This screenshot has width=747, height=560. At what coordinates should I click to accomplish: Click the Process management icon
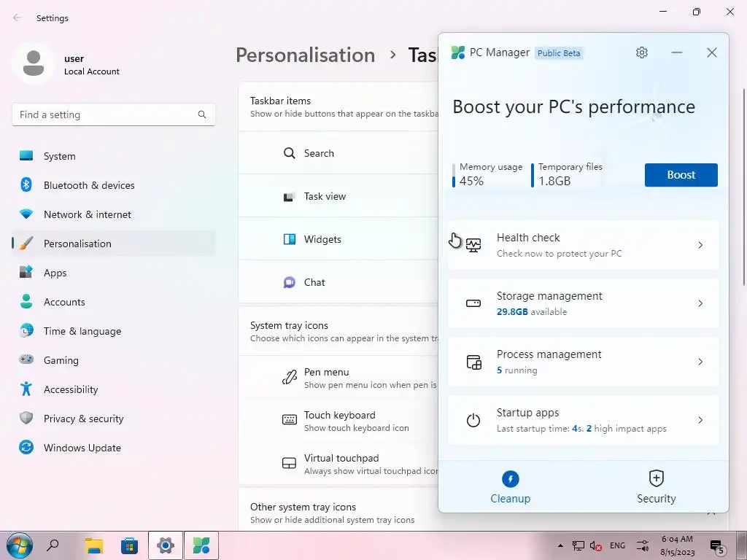[473, 362]
